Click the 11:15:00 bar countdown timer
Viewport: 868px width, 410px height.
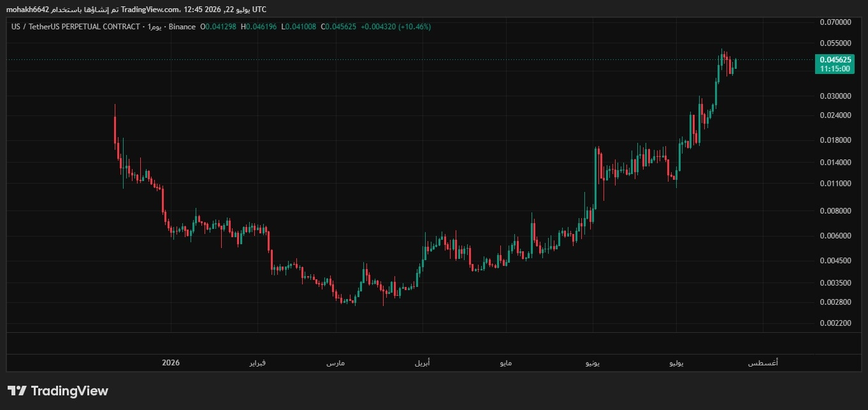click(x=835, y=68)
